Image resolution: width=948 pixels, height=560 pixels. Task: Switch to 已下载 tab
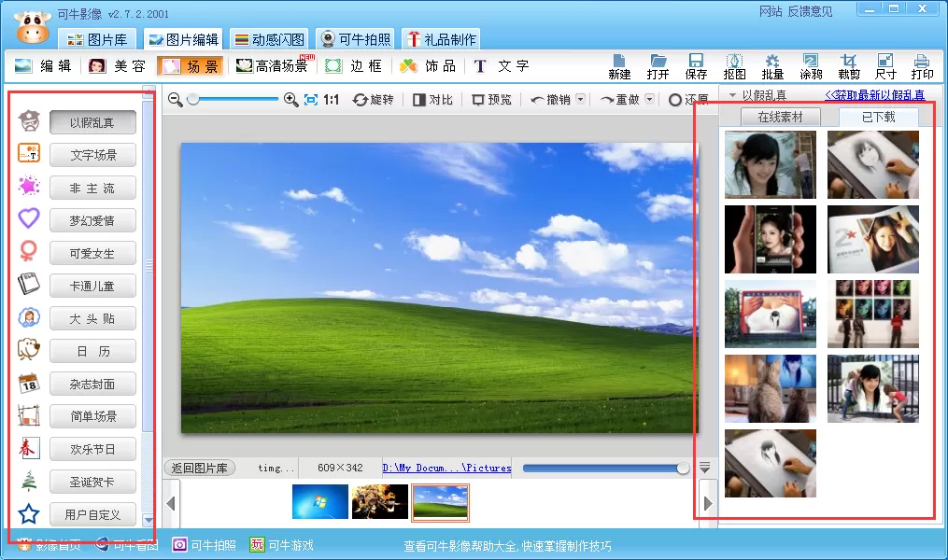(x=879, y=118)
